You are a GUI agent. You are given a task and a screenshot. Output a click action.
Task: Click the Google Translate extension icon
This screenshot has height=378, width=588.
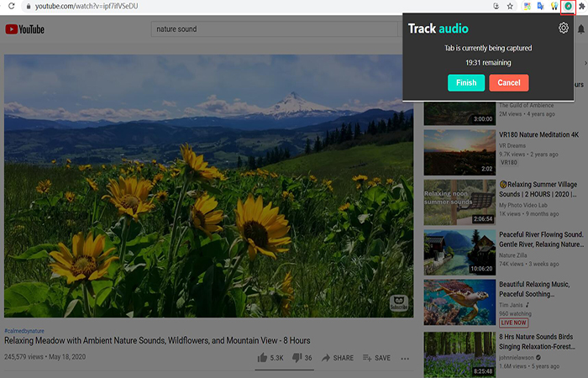[x=541, y=6]
